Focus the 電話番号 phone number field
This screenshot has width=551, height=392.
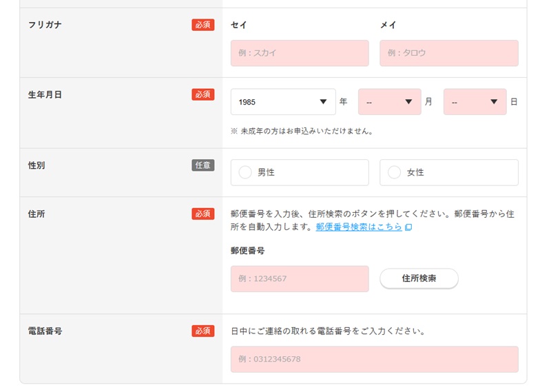pyautogui.click(x=374, y=360)
